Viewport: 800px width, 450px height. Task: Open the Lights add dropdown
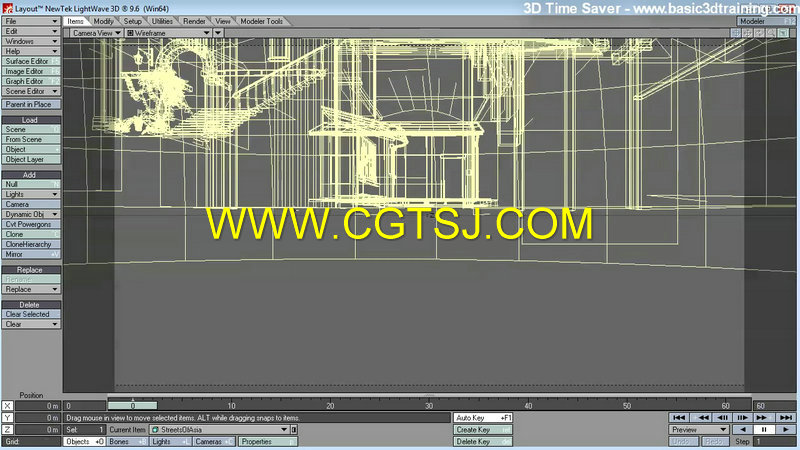click(x=31, y=194)
